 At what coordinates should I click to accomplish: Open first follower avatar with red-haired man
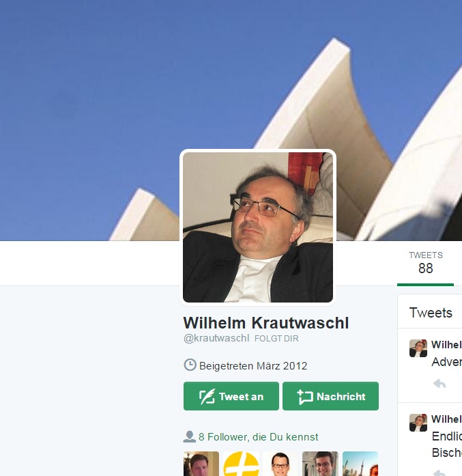pyautogui.click(x=201, y=464)
